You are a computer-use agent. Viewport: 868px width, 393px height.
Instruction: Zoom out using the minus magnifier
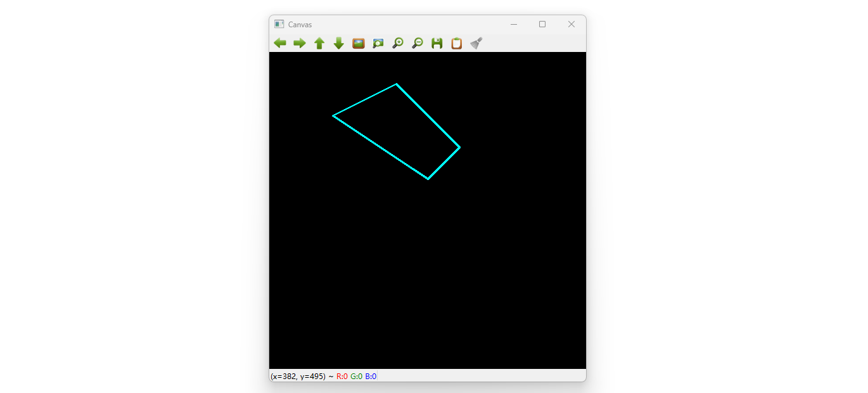(417, 42)
